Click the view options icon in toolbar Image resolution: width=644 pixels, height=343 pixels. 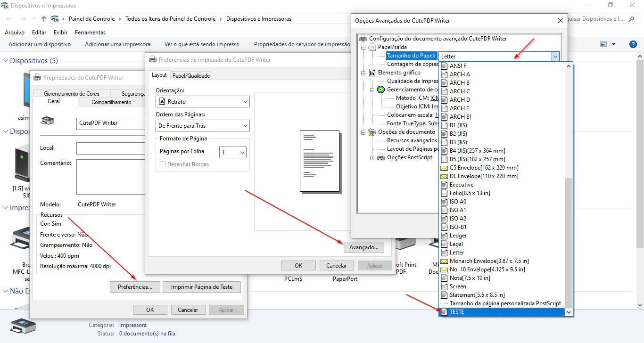tap(603, 44)
